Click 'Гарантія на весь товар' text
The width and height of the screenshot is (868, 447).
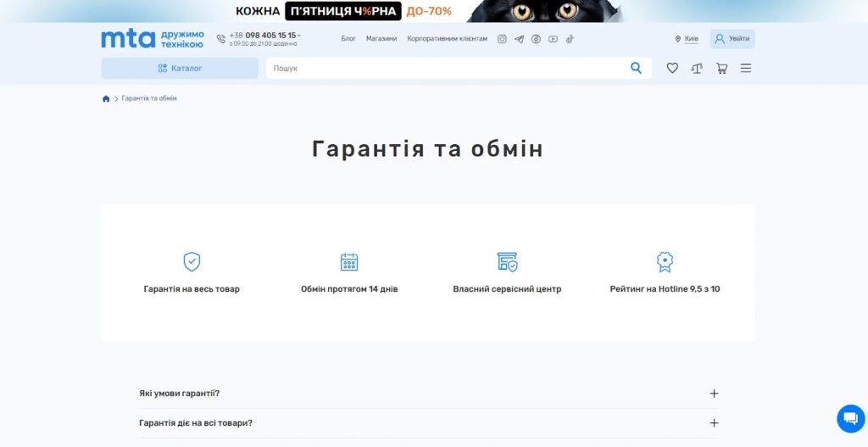192,289
